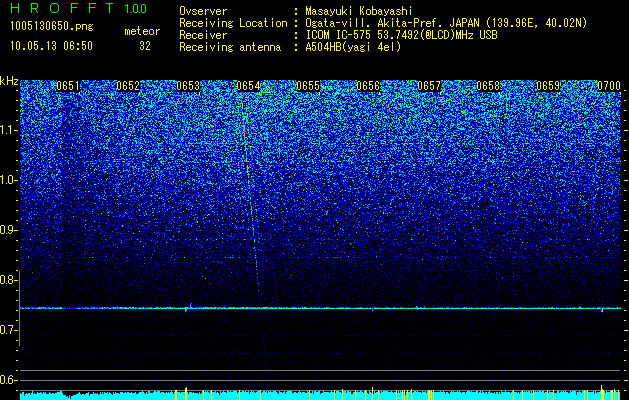
Task: Click the 0.8 frequency axis label
Action: click(x=8, y=280)
